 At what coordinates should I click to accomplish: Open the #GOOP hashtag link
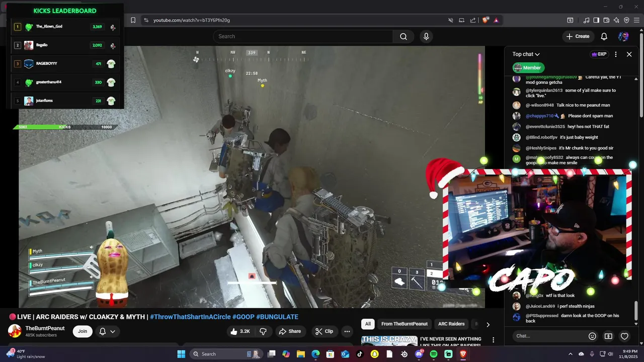(243, 317)
